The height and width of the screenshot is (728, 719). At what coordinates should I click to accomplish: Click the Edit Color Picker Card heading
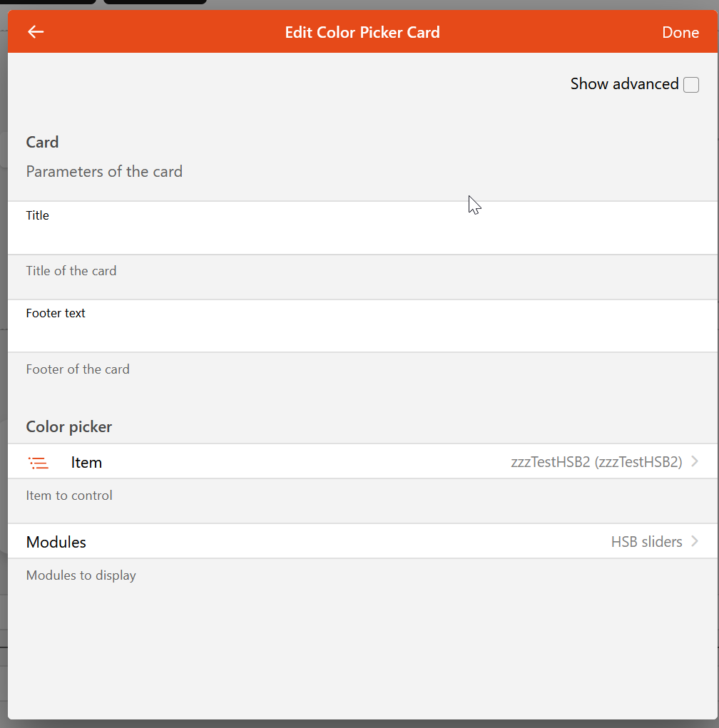(x=362, y=32)
